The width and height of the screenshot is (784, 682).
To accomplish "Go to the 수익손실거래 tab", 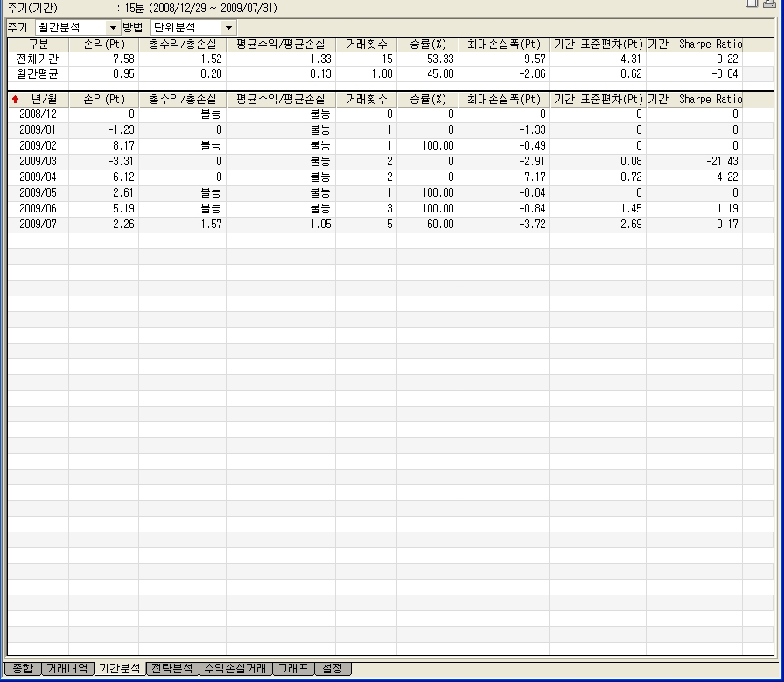I will click(234, 669).
